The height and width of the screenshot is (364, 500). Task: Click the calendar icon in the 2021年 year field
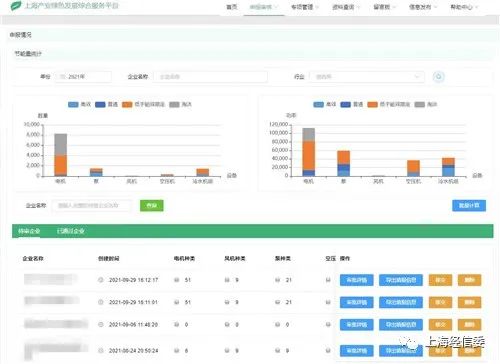click(62, 77)
